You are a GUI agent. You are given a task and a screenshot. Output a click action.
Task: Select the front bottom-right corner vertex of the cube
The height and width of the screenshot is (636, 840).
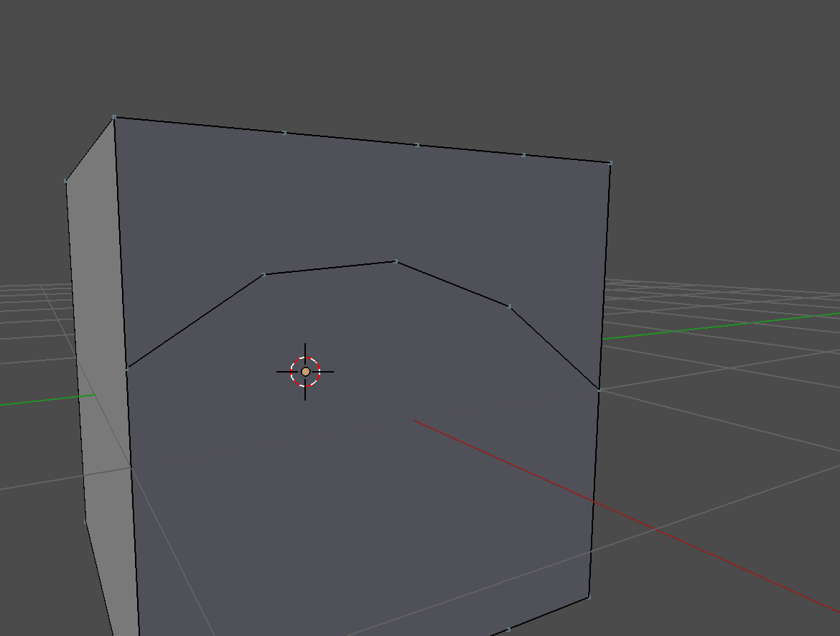589,597
